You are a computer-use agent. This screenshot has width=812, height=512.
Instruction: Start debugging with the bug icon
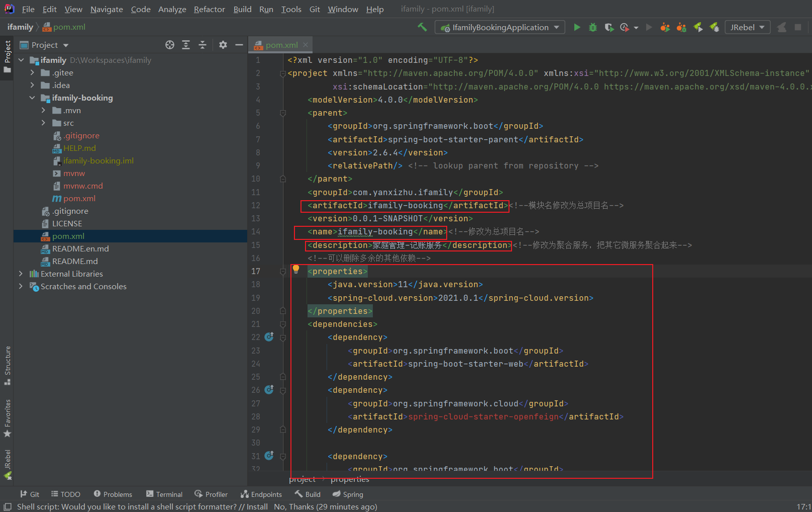point(593,27)
